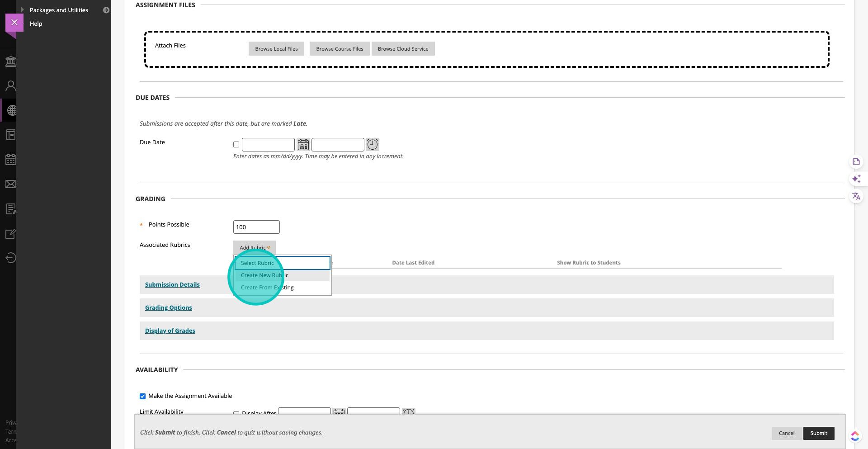Choose Create New Rubric menu option
The width and height of the screenshot is (868, 449).
(264, 275)
